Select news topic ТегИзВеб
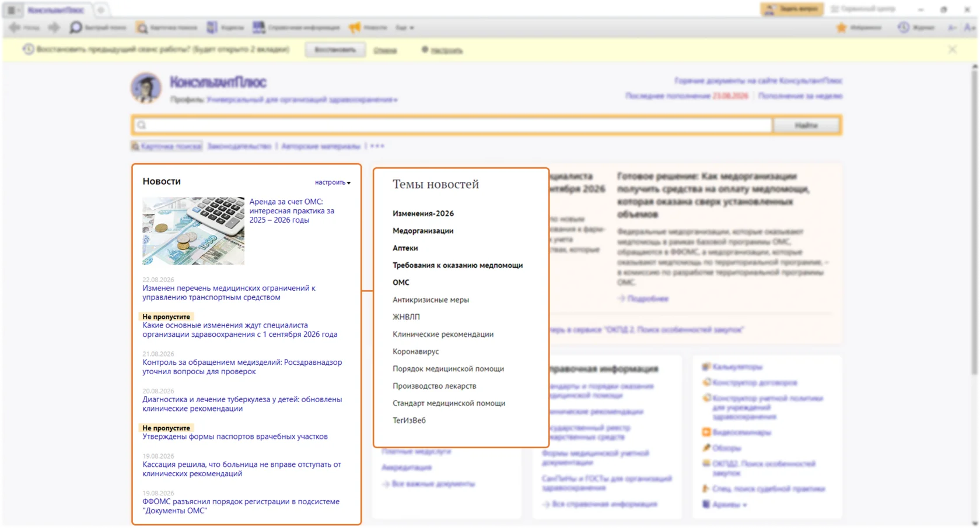980x528 pixels. pos(409,420)
